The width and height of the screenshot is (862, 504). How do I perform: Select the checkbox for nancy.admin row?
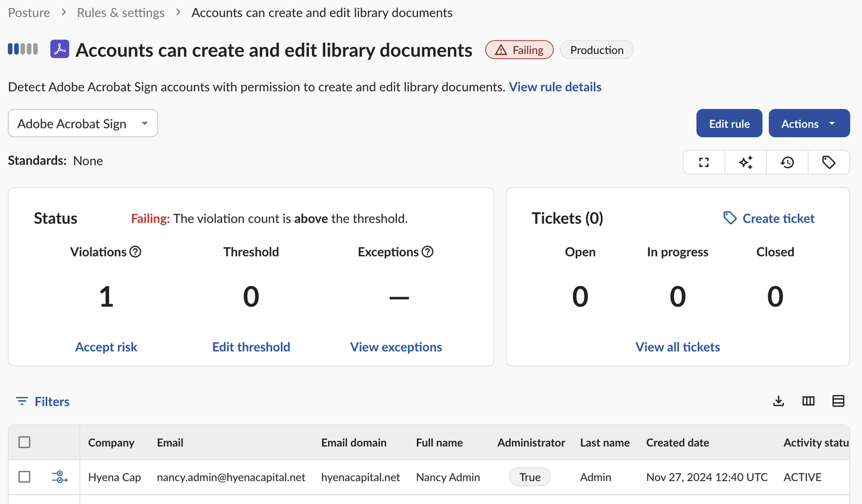[24, 476]
